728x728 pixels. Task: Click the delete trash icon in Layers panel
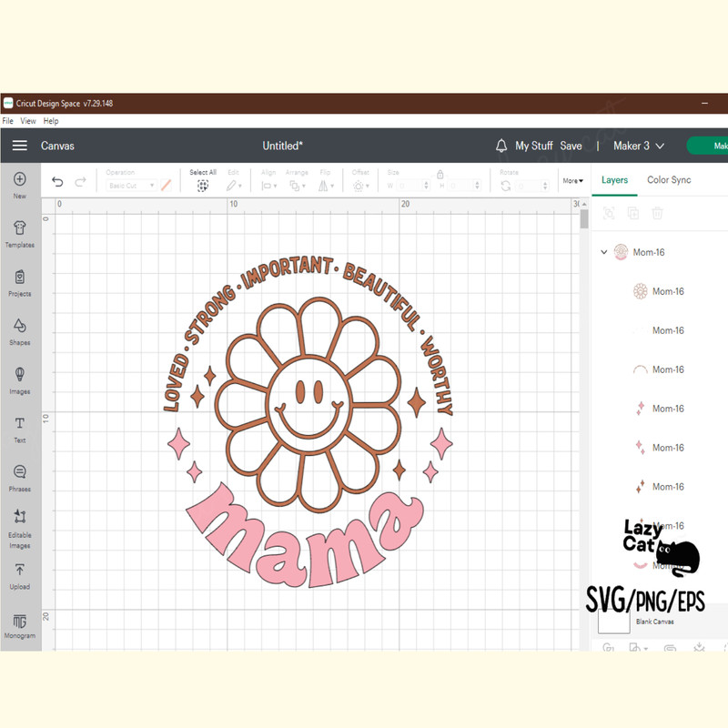tap(657, 213)
